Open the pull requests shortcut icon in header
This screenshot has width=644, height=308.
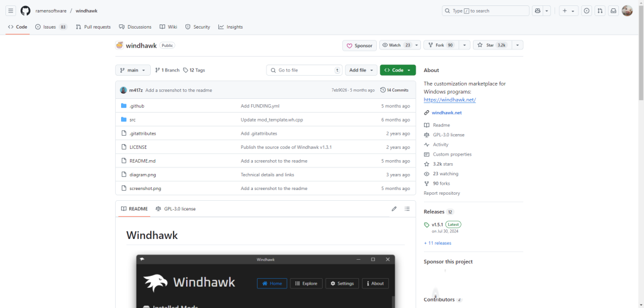[600, 11]
